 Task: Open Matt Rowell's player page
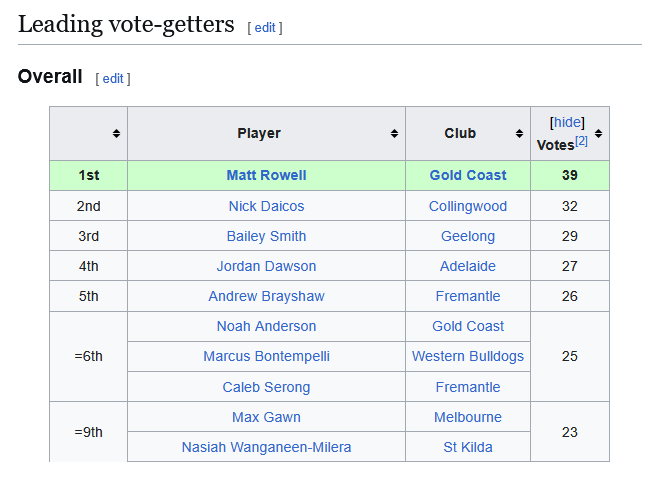pyautogui.click(x=266, y=175)
